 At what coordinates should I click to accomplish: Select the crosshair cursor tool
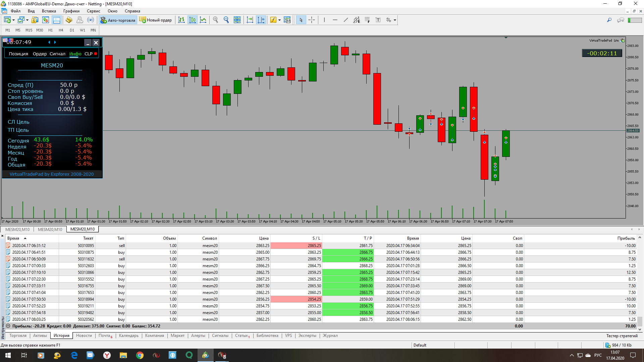(x=312, y=20)
